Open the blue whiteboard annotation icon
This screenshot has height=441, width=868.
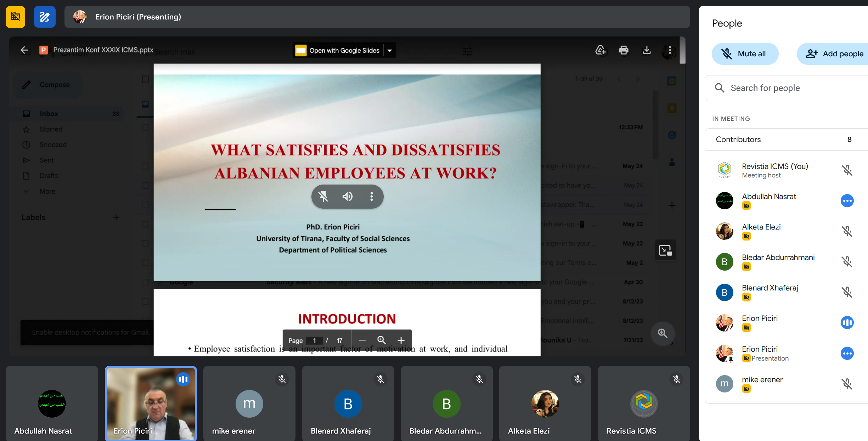(45, 17)
